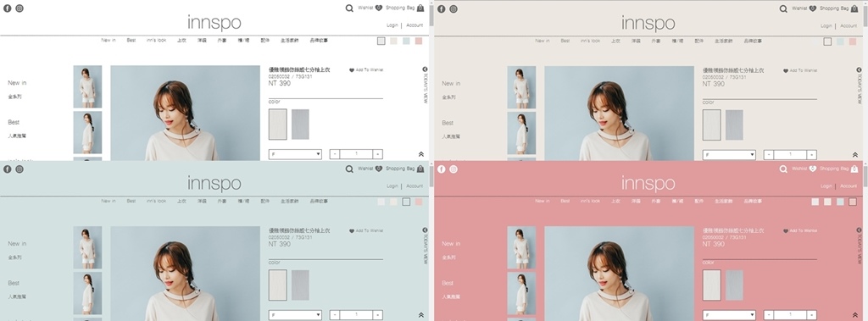Click back-to-top double chevron in beige-theme panel

coord(855,155)
